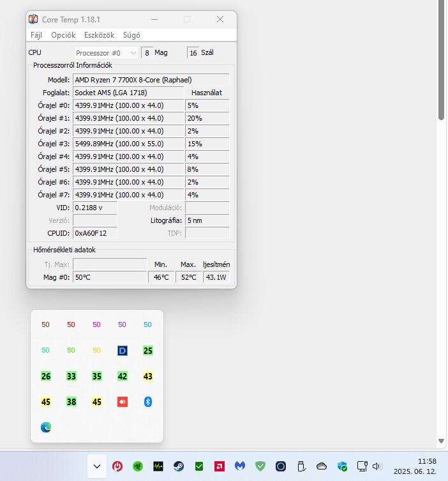The width and height of the screenshot is (448, 481).
Task: Click the Modell field with AMD Ryzen 7 7700X
Action: (151, 80)
